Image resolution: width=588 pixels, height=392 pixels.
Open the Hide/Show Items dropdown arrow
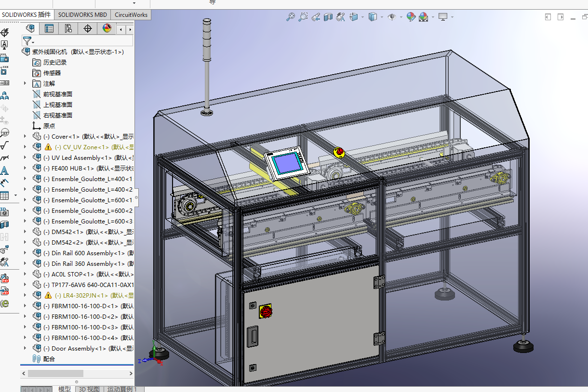click(401, 17)
